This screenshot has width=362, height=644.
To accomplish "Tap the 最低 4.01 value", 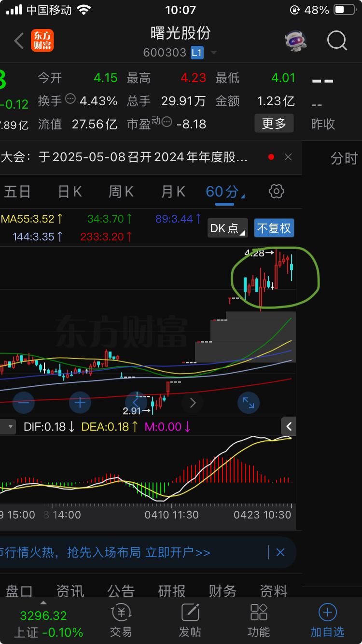I will pyautogui.click(x=282, y=78).
